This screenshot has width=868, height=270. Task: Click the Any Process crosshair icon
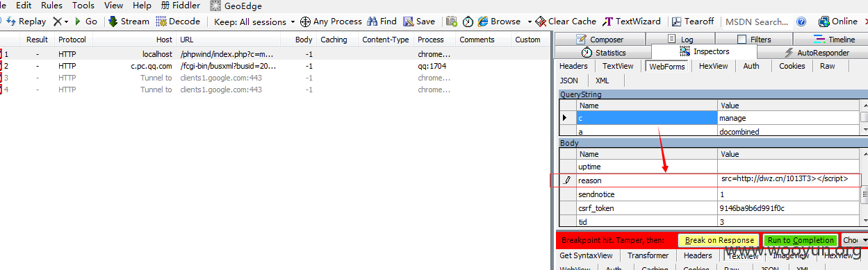pyautogui.click(x=305, y=22)
